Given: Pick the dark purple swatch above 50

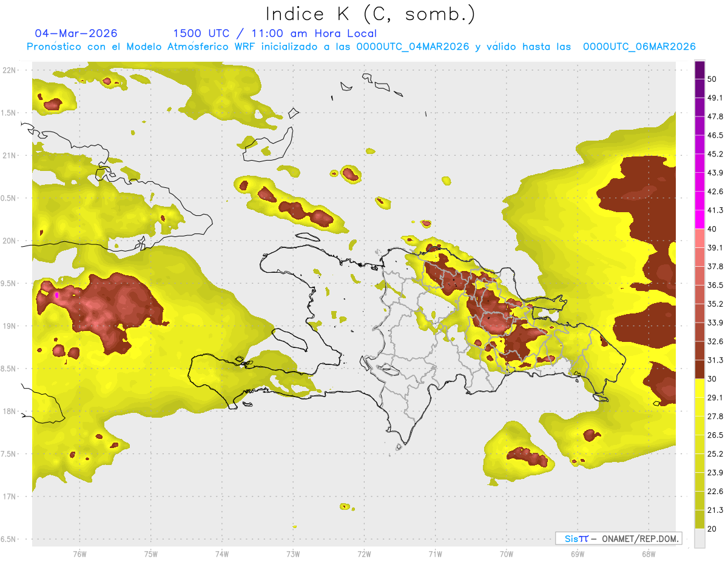Looking at the screenshot, I should pos(699,71).
